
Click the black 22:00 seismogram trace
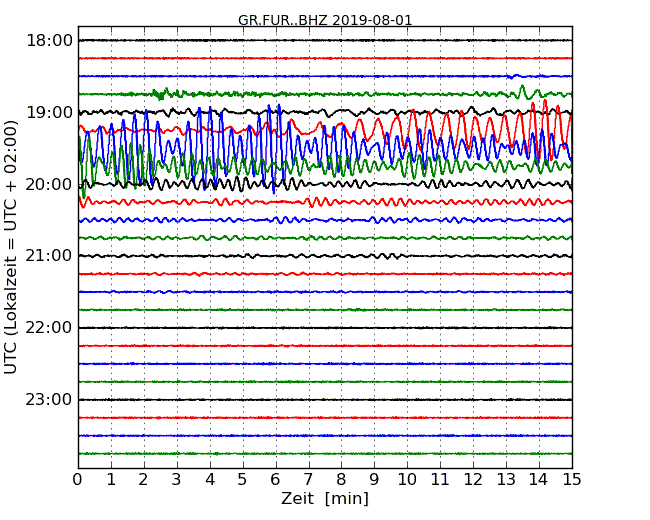point(325,328)
